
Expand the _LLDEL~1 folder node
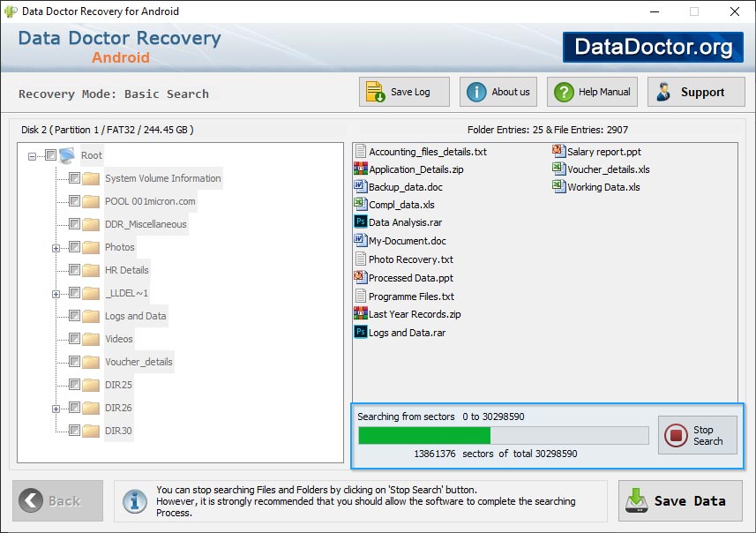56,294
